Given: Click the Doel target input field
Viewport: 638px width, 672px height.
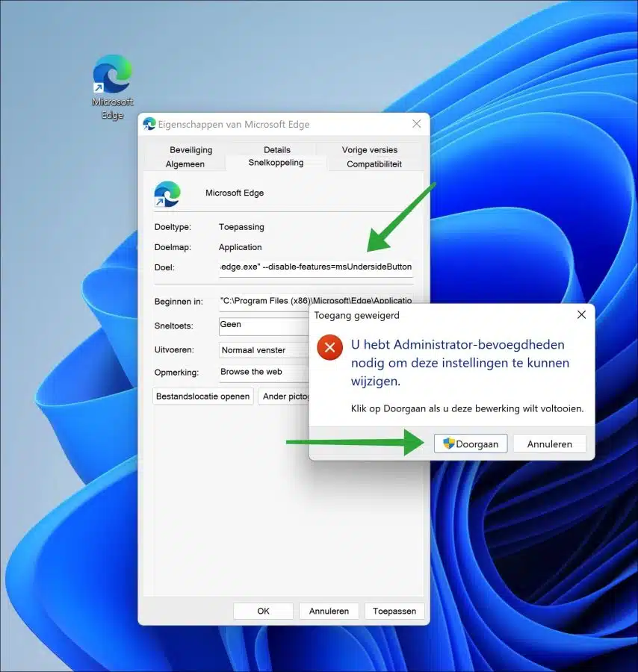Looking at the screenshot, I should tap(315, 267).
